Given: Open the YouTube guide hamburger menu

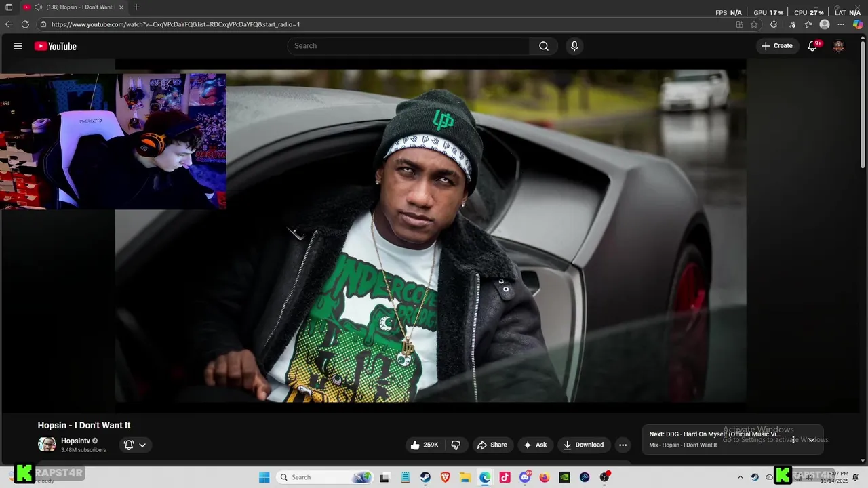Looking at the screenshot, I should coord(18,46).
